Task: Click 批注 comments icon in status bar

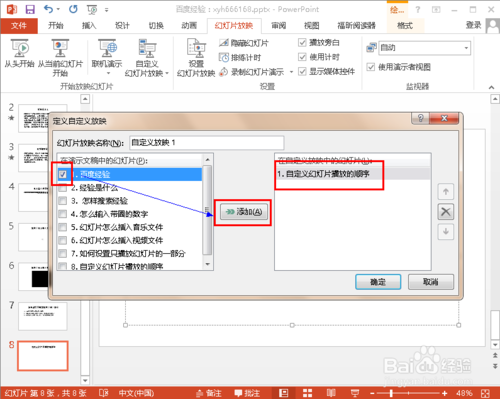Action: (x=238, y=393)
